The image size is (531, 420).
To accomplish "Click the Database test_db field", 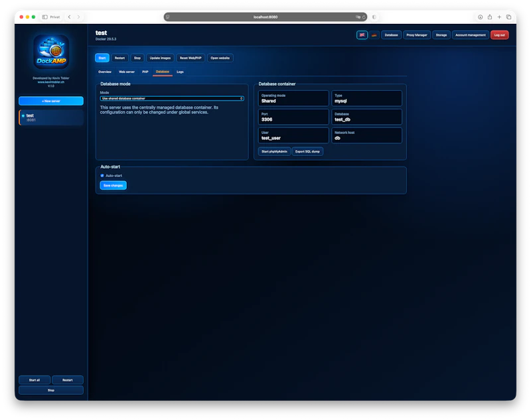I will coord(367,117).
